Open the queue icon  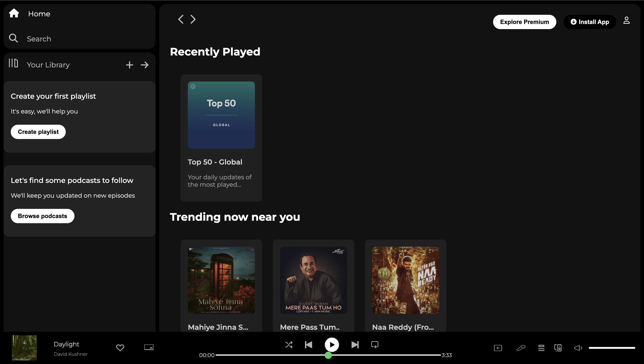coord(541,348)
